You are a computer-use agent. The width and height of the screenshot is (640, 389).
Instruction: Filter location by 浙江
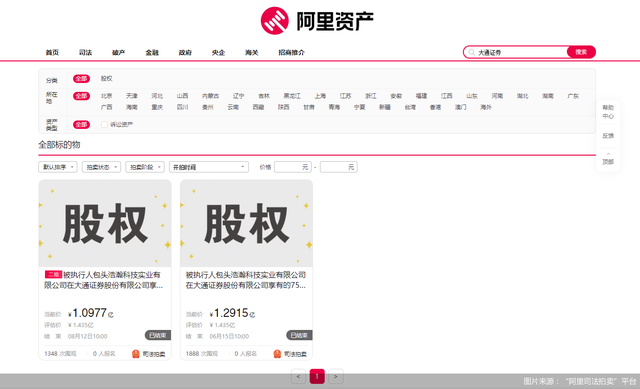click(371, 96)
